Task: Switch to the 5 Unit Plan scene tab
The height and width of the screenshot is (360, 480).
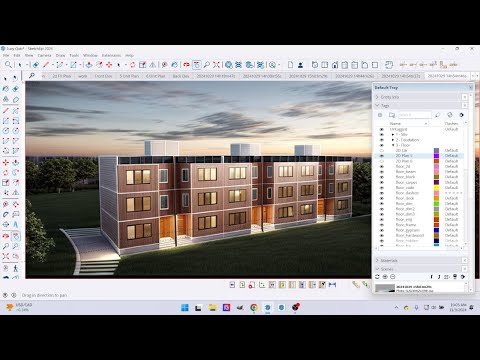Action: [x=129, y=76]
